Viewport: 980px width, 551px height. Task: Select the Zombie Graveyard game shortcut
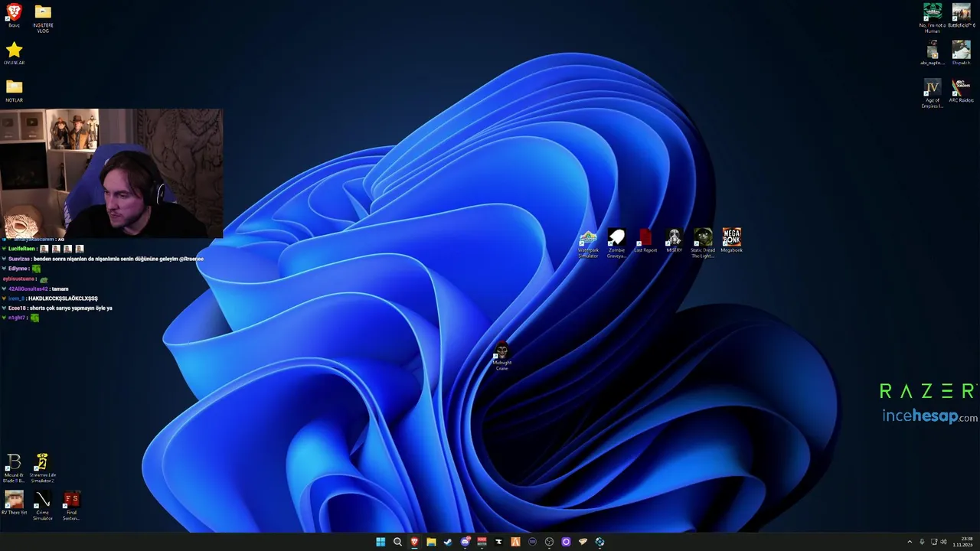point(616,243)
